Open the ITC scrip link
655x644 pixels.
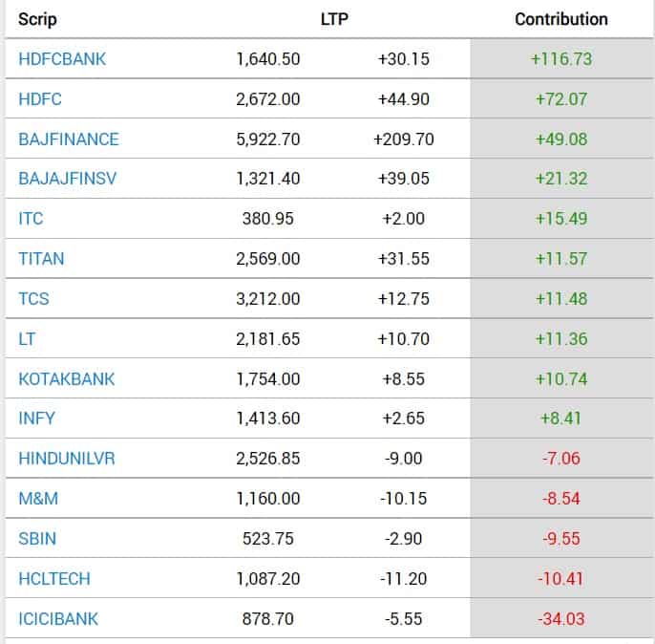coord(31,219)
